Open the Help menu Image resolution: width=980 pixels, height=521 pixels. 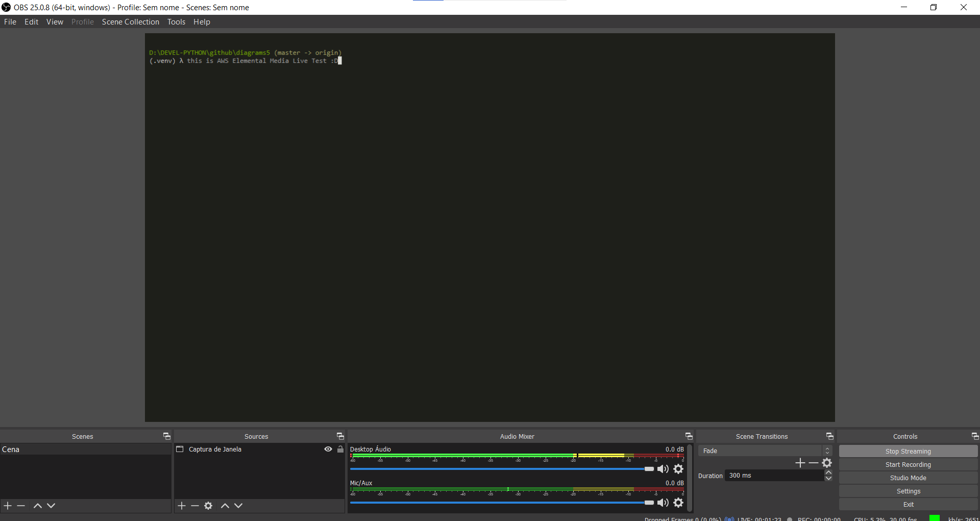click(202, 21)
